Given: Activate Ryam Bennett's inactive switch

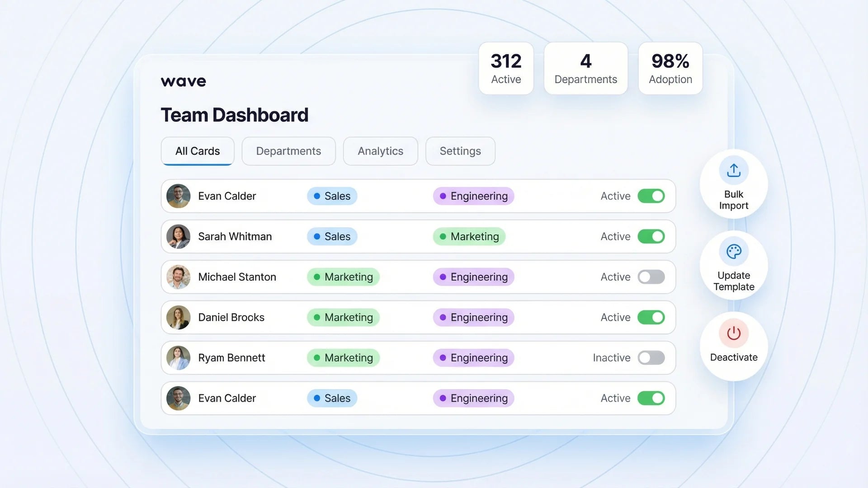Looking at the screenshot, I should point(651,357).
